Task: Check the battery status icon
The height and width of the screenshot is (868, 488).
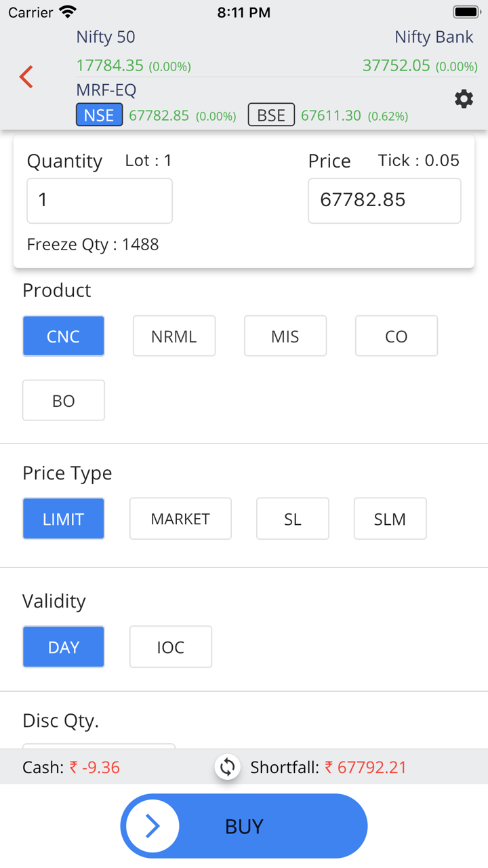Action: [466, 12]
